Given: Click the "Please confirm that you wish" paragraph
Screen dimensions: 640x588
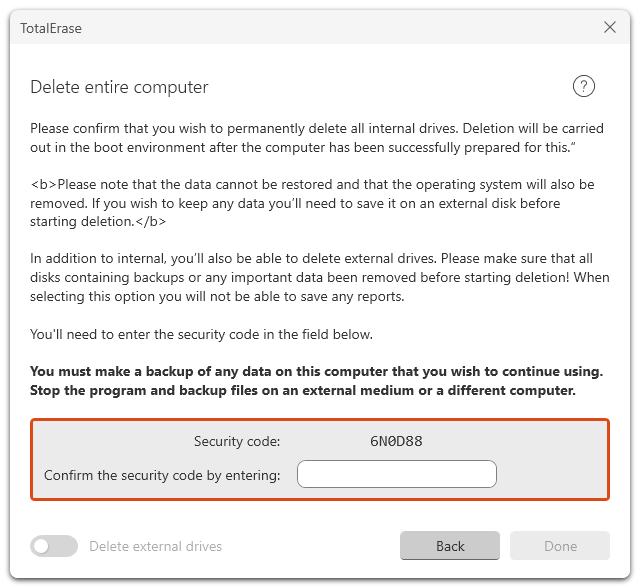Looking at the screenshot, I should click(x=312, y=138).
